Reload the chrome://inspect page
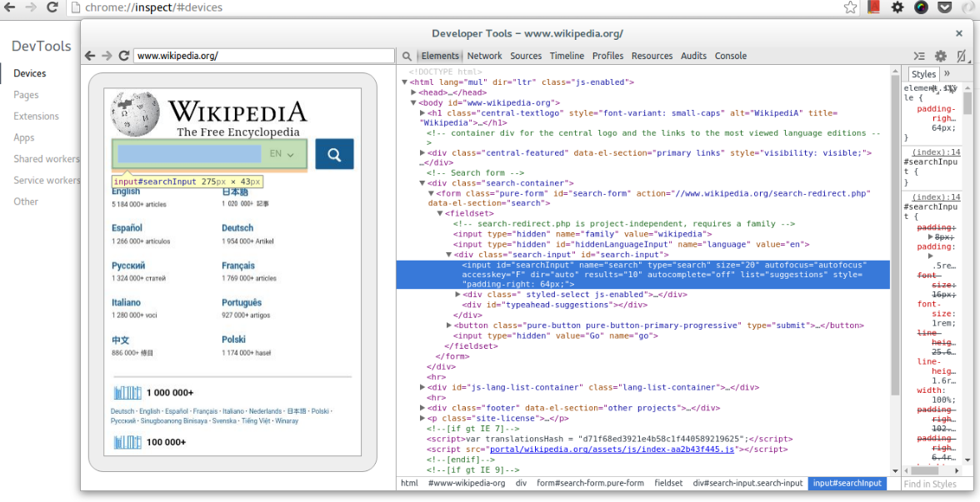Image resolution: width=980 pixels, height=502 pixels. (x=52, y=7)
